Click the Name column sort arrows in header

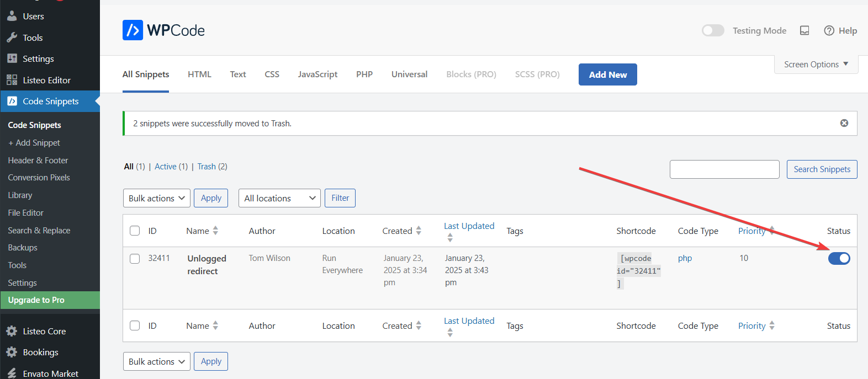215,231
